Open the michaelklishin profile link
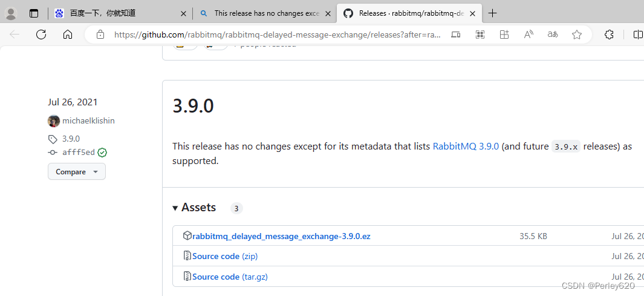 88,121
